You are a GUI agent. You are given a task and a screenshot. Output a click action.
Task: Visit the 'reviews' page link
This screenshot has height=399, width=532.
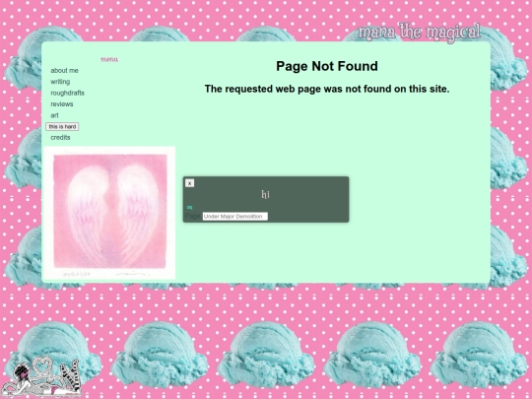point(62,104)
